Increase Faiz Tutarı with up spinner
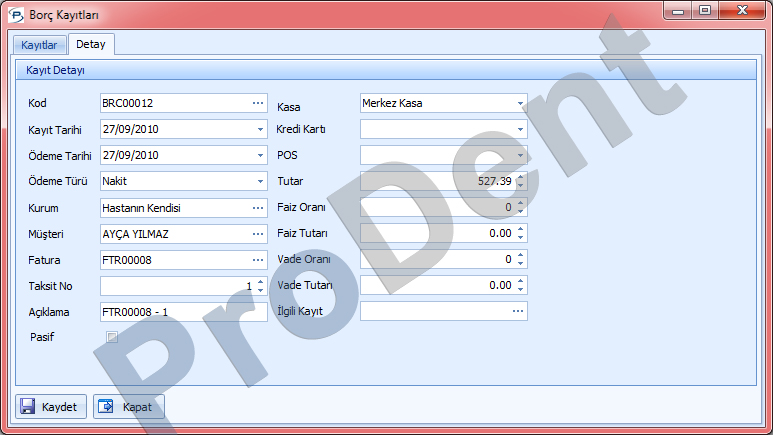This screenshot has height=435, width=773. coord(521,229)
